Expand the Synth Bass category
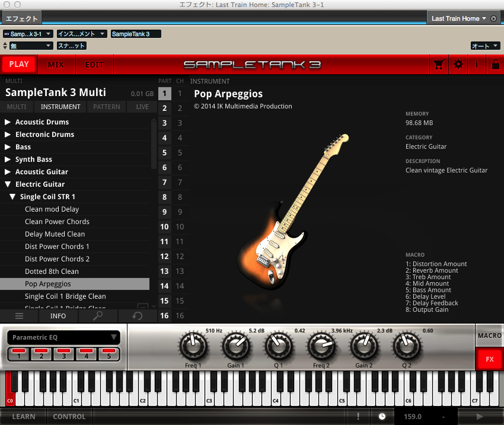 pos(8,159)
